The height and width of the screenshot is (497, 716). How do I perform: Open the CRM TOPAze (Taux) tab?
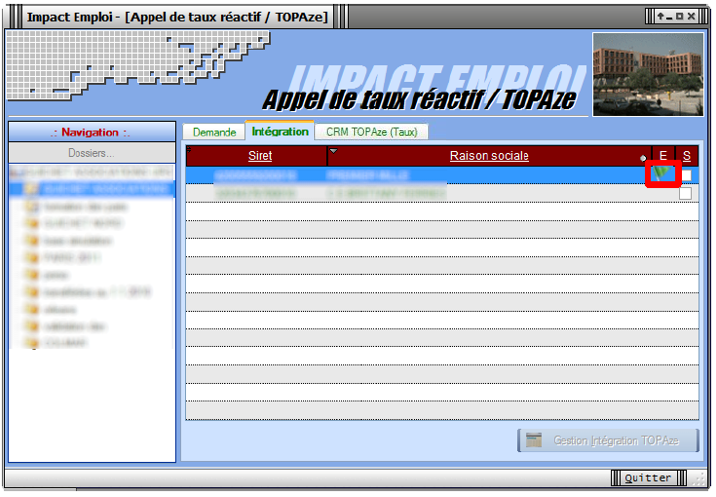pos(371,132)
